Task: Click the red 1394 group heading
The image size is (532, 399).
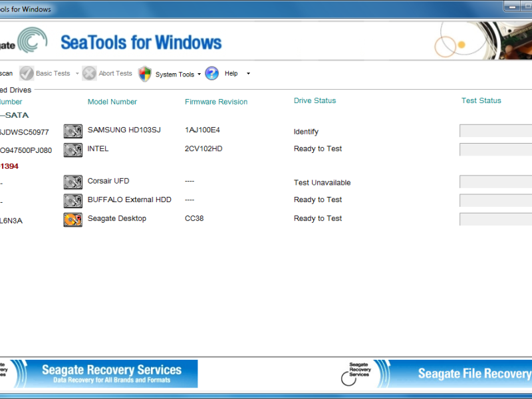Action: [x=9, y=166]
